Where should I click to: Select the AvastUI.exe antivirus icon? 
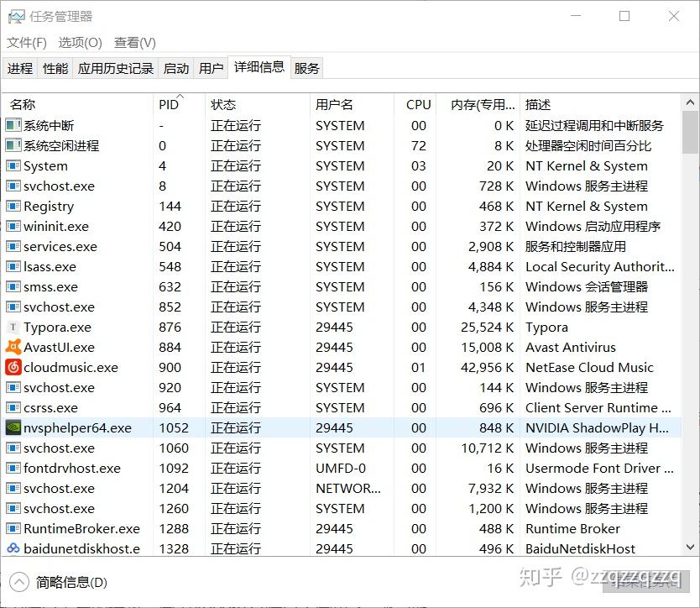[12, 347]
